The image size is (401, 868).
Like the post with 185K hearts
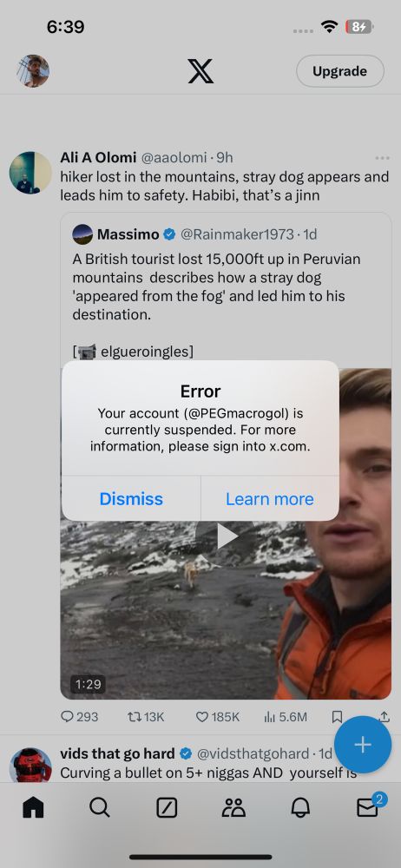coord(218,717)
